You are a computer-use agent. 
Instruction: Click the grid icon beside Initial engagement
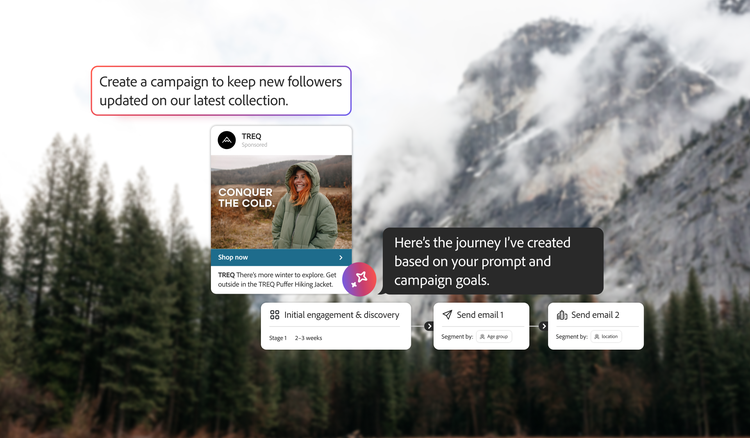click(x=275, y=315)
